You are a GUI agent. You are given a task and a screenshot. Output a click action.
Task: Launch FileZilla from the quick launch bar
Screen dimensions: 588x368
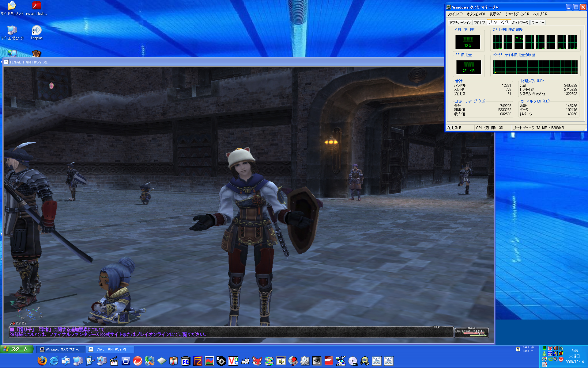point(198,361)
